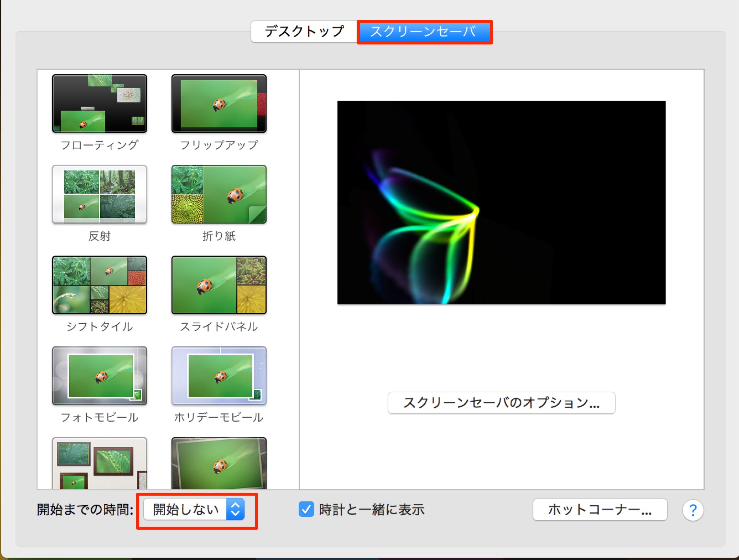Select the framed photo wall screen saver thumbnail
Viewport: 739px width, 560px height.
point(100,464)
